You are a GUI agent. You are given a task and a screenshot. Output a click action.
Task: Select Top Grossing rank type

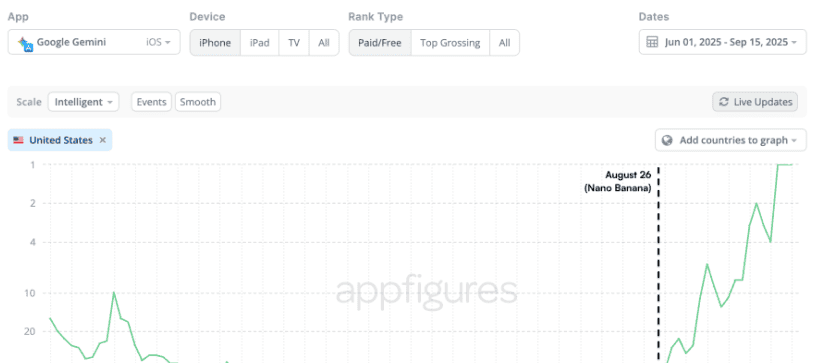[450, 43]
